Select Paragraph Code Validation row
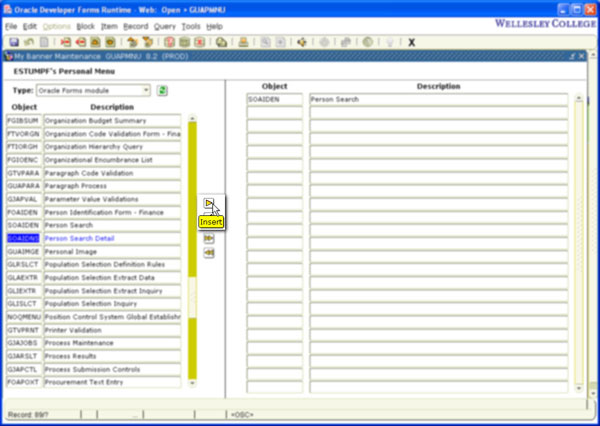 tap(94, 173)
